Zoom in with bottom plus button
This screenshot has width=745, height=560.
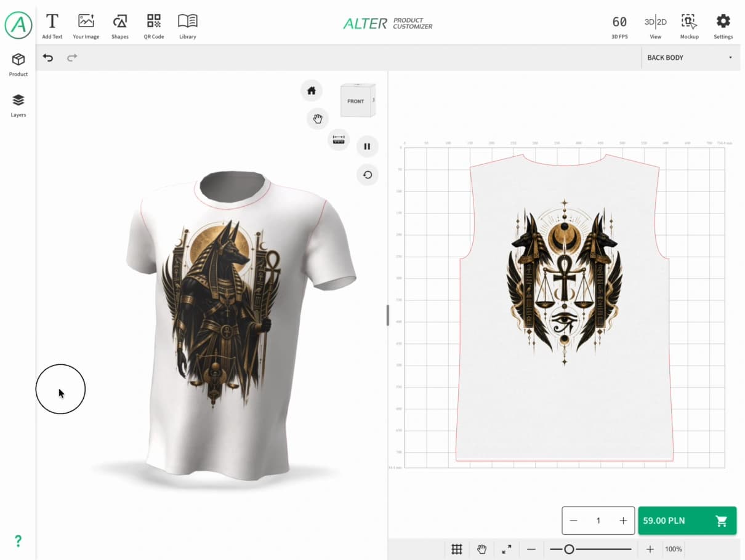[x=650, y=549]
